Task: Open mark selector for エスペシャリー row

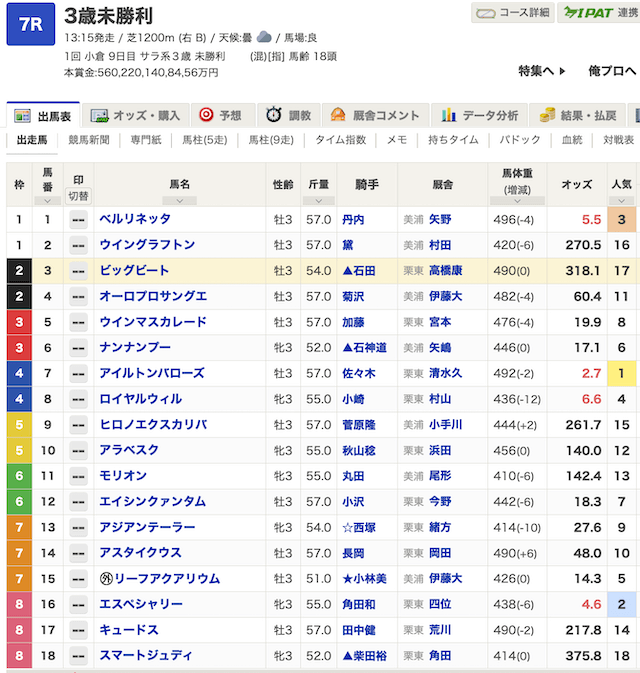Action: (78, 604)
